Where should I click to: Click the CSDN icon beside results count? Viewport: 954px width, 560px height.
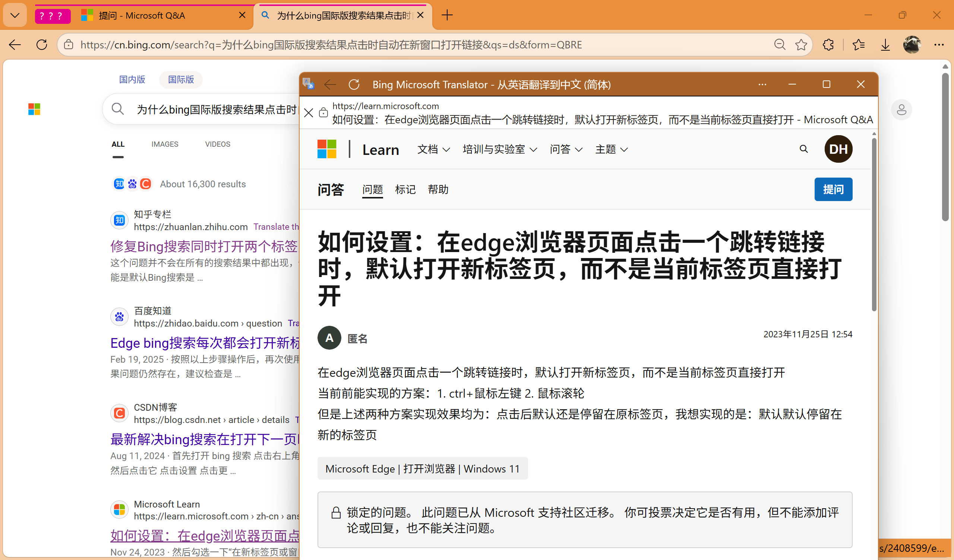145,184
